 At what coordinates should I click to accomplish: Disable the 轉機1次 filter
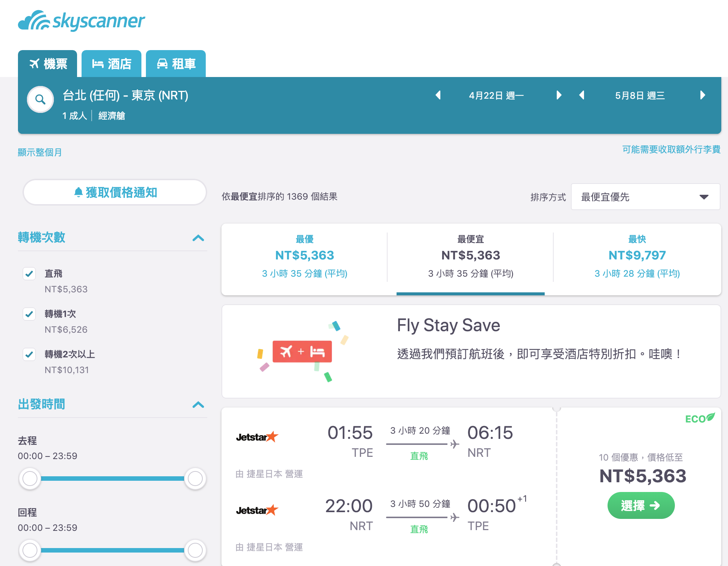coord(30,314)
